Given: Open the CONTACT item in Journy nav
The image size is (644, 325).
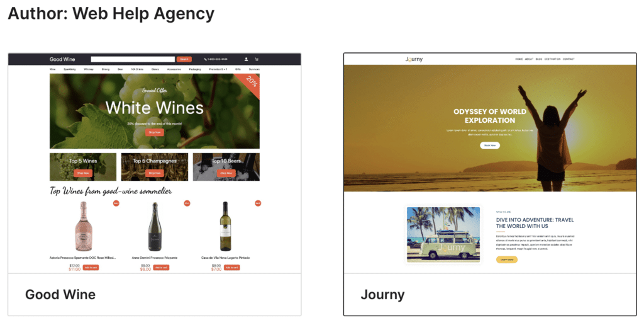Looking at the screenshot, I should (x=569, y=59).
